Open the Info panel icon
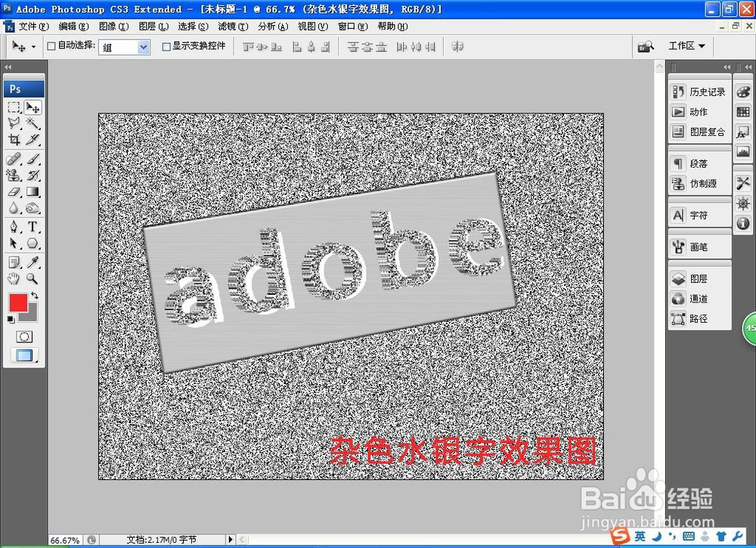 [x=743, y=223]
